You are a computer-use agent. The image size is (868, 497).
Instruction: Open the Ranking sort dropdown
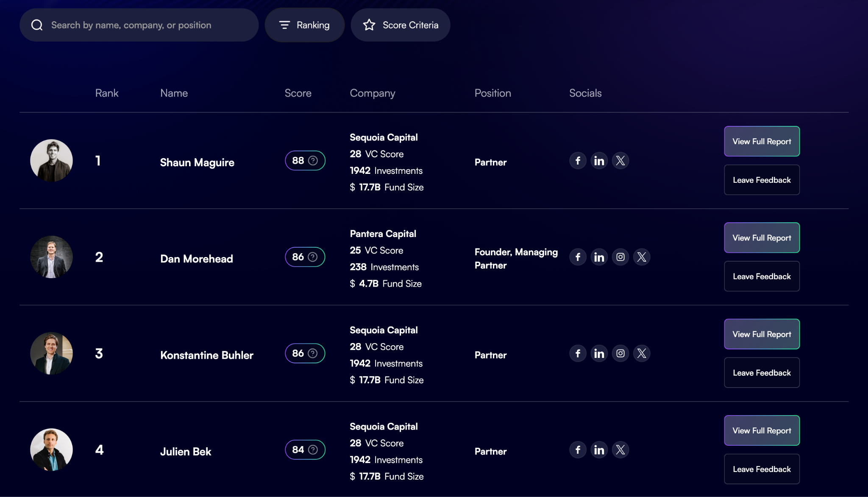coord(304,25)
